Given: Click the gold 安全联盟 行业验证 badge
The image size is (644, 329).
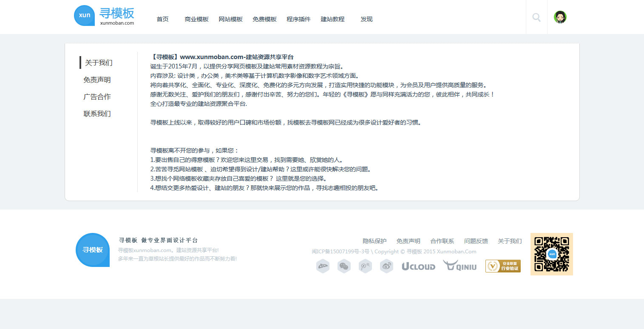Looking at the screenshot, I should (503, 266).
